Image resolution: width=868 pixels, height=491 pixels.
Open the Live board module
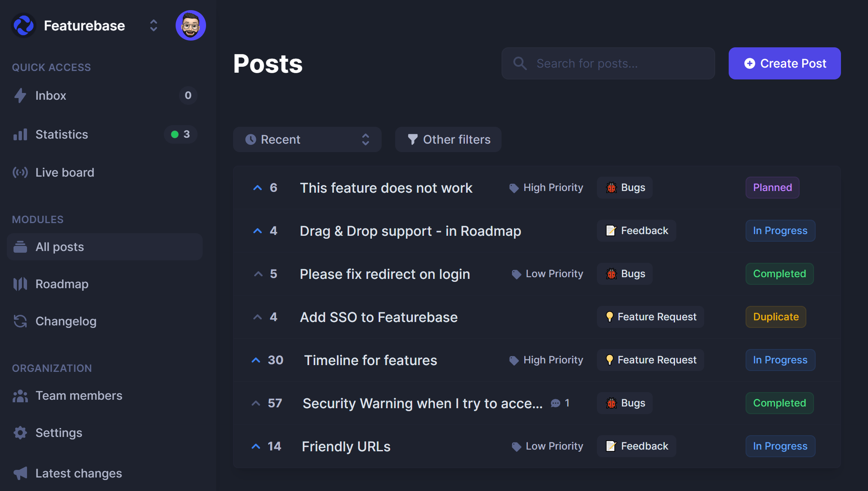click(65, 172)
